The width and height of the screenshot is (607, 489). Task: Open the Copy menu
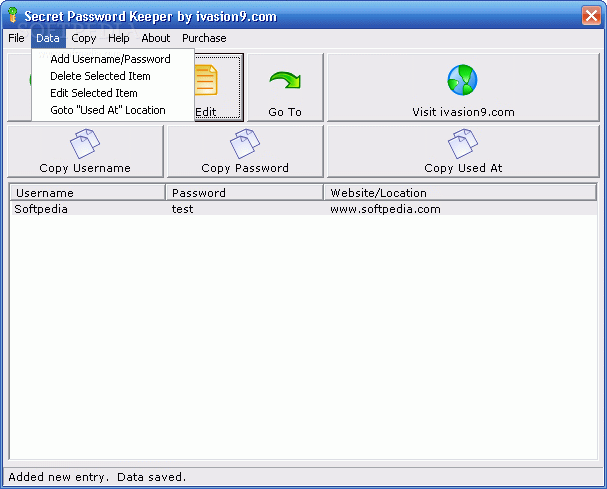pos(84,38)
